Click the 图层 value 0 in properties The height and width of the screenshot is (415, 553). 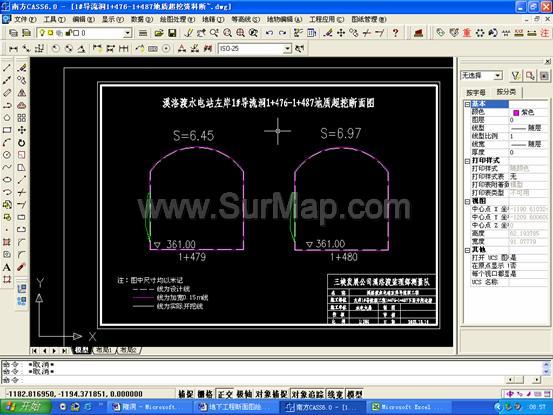point(528,120)
